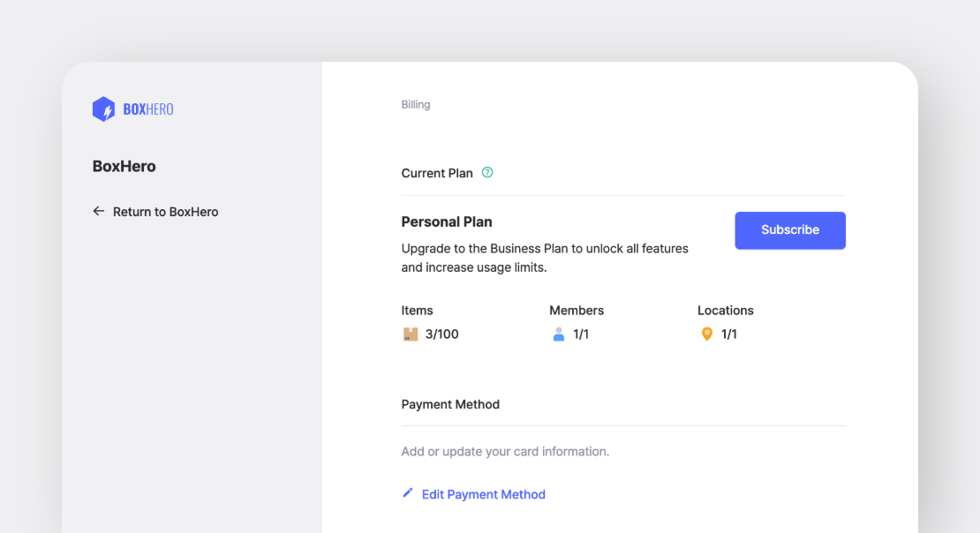The image size is (980, 533).
Task: Click the Payment Method section title
Action: 450,404
